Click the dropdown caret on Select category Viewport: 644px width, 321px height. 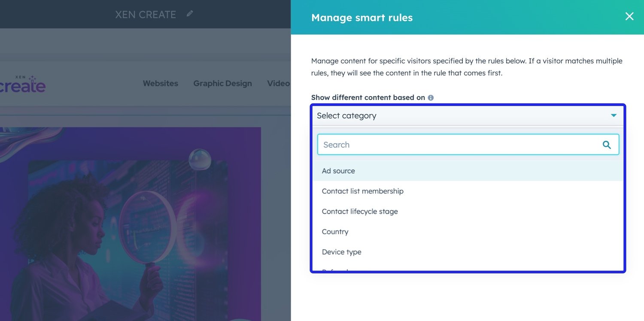(614, 115)
